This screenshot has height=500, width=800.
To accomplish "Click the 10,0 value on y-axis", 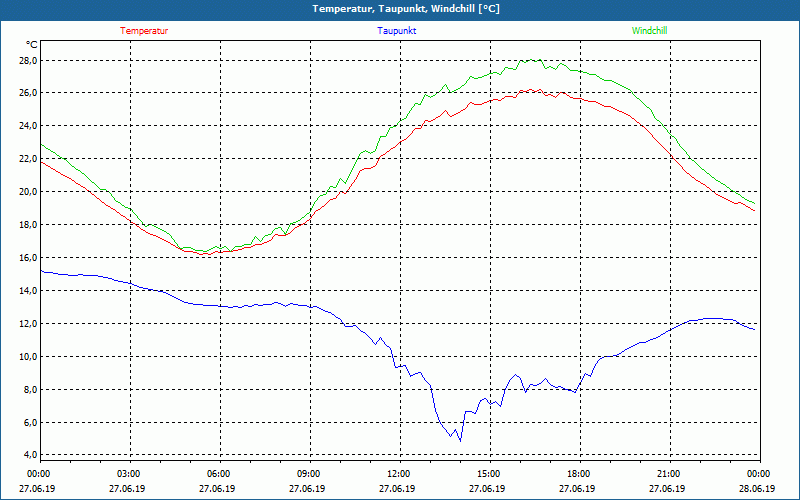I will click(x=26, y=357).
